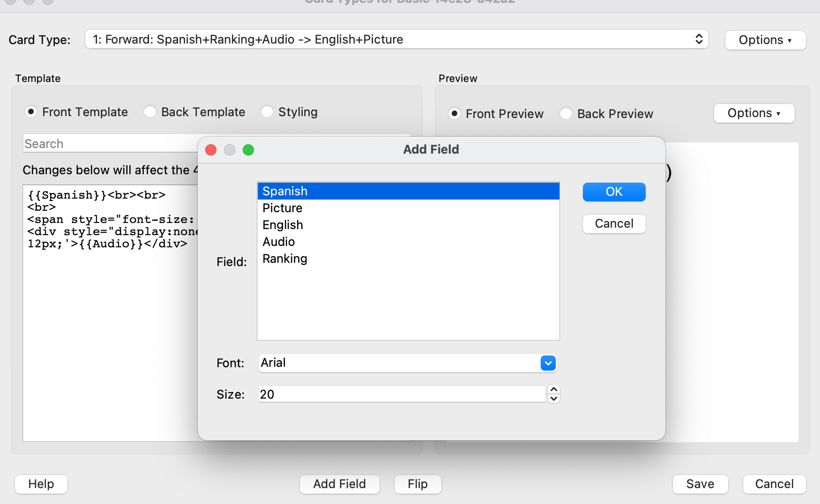The image size is (820, 504).
Task: Select the Audio field entry
Action: [x=279, y=242]
